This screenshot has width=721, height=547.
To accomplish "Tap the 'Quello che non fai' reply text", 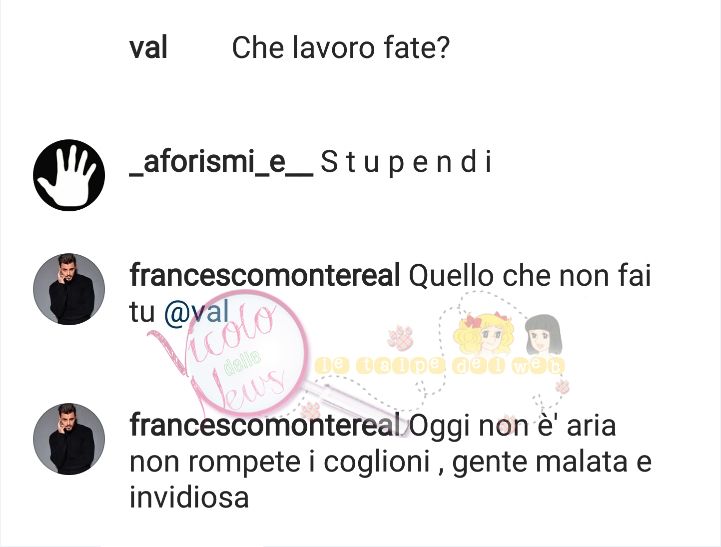I will [530, 276].
